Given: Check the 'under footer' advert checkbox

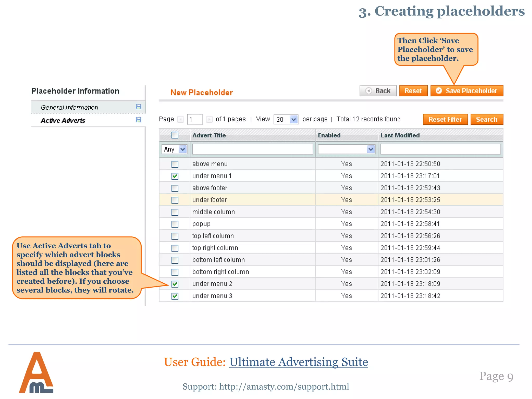Looking at the screenshot, I should click(x=175, y=200).
